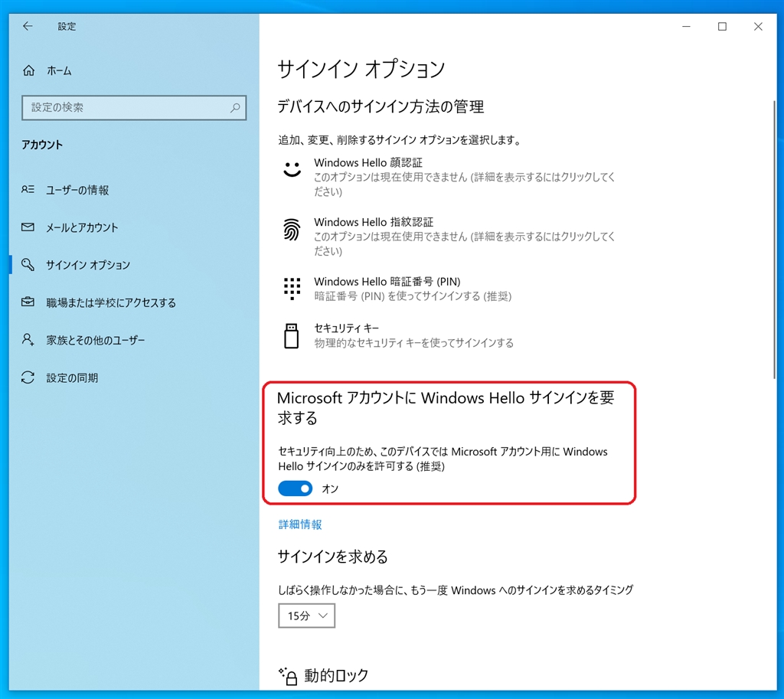Open the 詳細情報 link

click(300, 524)
